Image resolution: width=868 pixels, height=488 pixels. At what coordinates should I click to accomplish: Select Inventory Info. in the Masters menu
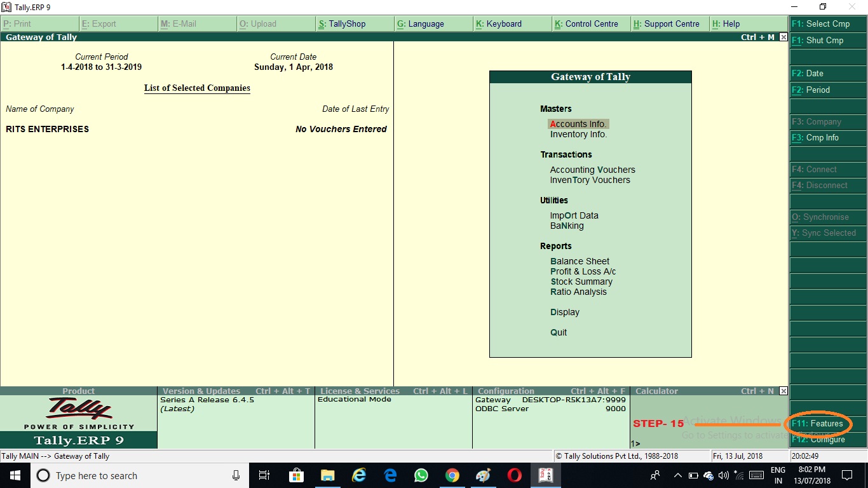[x=579, y=134]
